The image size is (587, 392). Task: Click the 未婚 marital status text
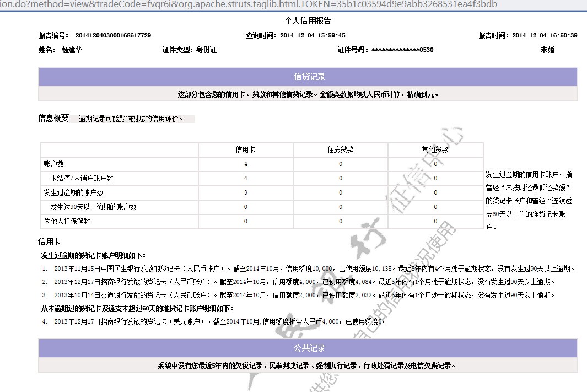tap(547, 50)
